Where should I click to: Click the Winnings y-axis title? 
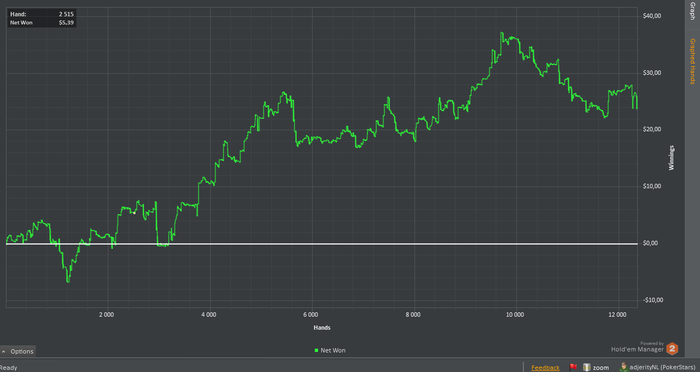[671, 158]
